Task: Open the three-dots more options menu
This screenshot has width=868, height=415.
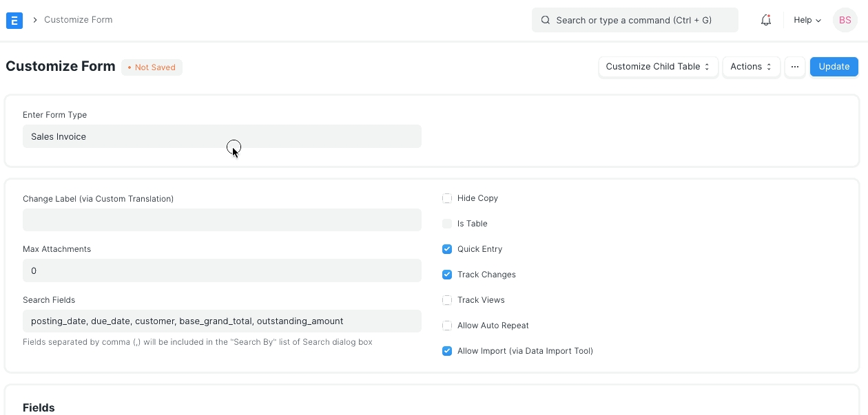Action: coord(794,67)
